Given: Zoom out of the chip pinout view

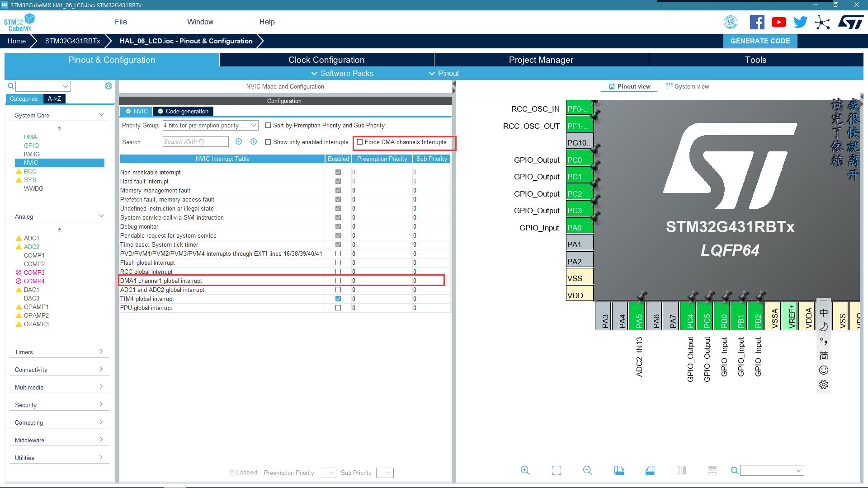Looking at the screenshot, I should (x=587, y=470).
